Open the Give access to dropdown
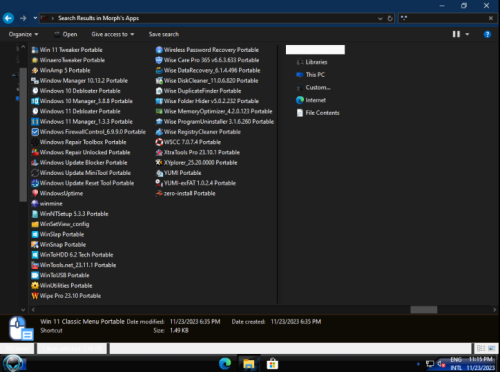The height and width of the screenshot is (372, 500). click(113, 34)
